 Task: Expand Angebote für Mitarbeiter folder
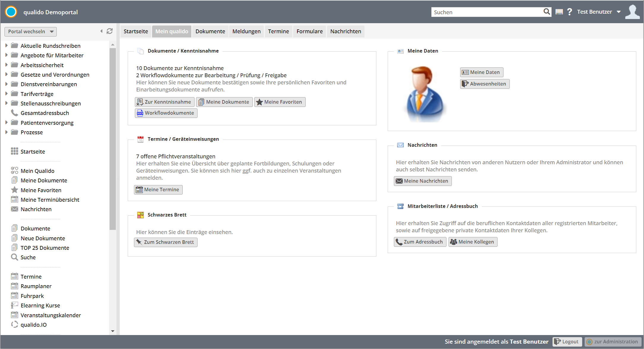click(x=6, y=55)
